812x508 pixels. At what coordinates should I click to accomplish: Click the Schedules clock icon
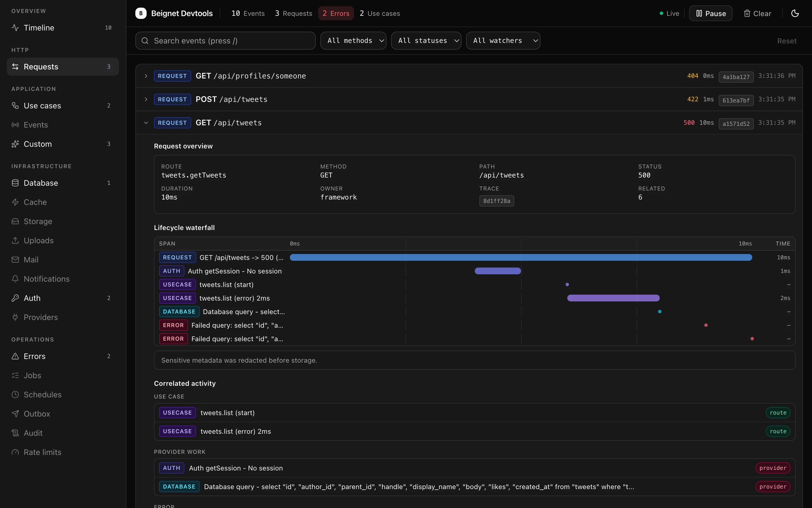point(15,395)
